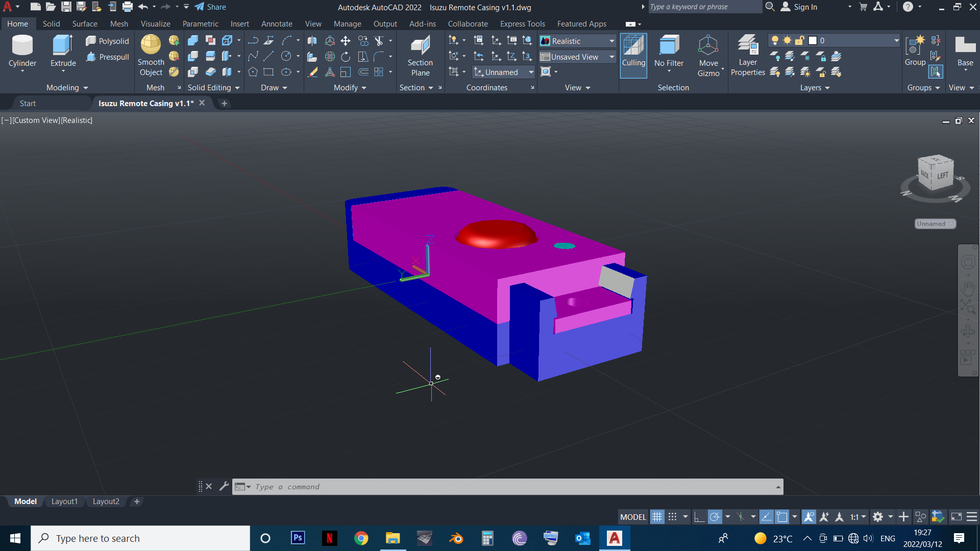Expand the Modify panel
This screenshot has width=980, height=551.
[x=350, y=88]
